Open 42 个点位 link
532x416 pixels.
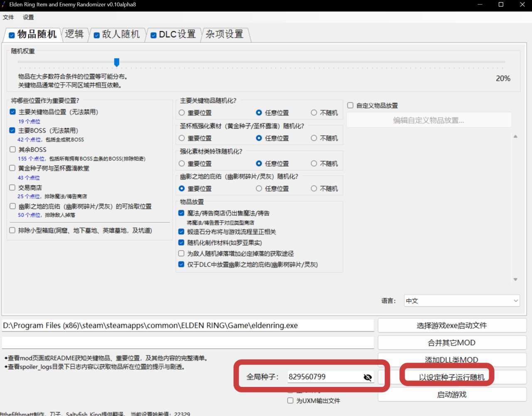[x=29, y=140]
